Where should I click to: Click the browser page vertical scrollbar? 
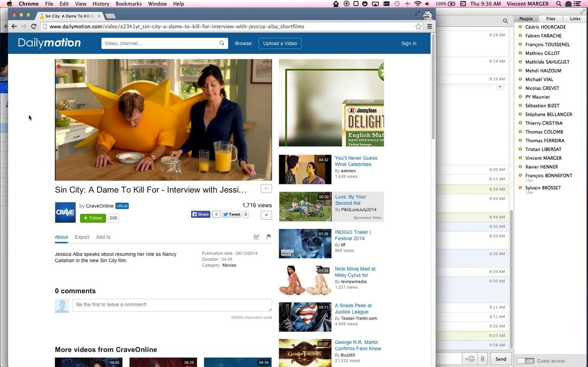[x=434, y=86]
